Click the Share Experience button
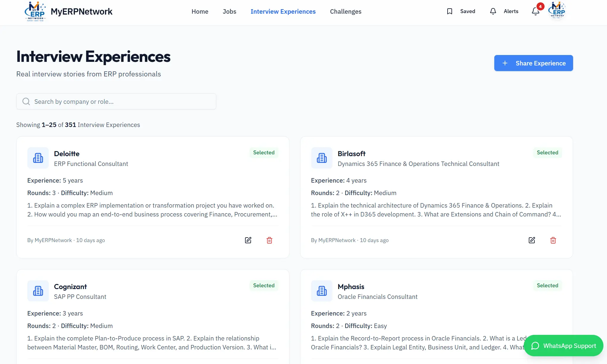Screen dimensions: 607x364 point(534,63)
